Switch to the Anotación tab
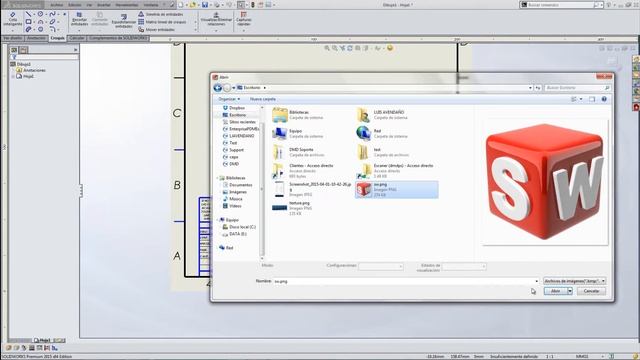The width and height of the screenshot is (640, 360). tap(36, 38)
